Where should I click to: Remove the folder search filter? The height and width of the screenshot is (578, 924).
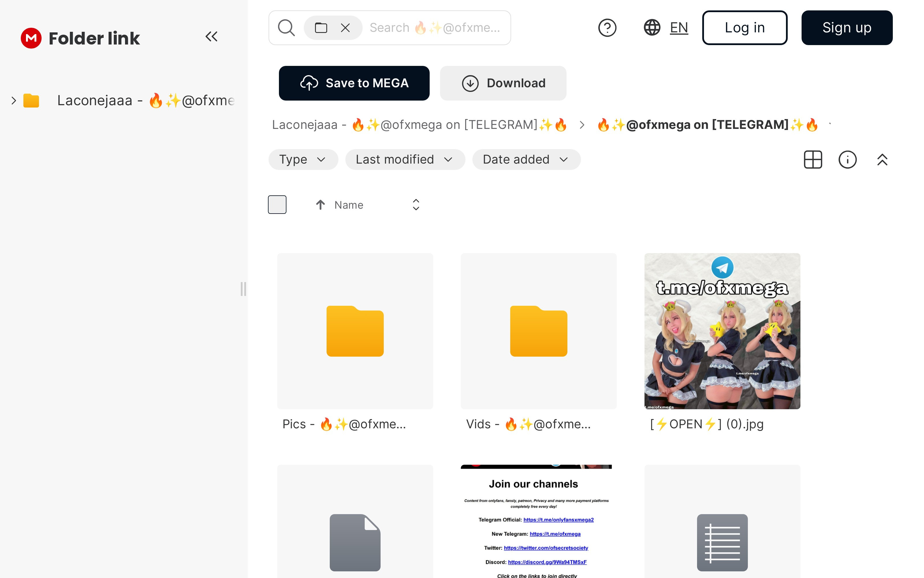[x=345, y=28]
